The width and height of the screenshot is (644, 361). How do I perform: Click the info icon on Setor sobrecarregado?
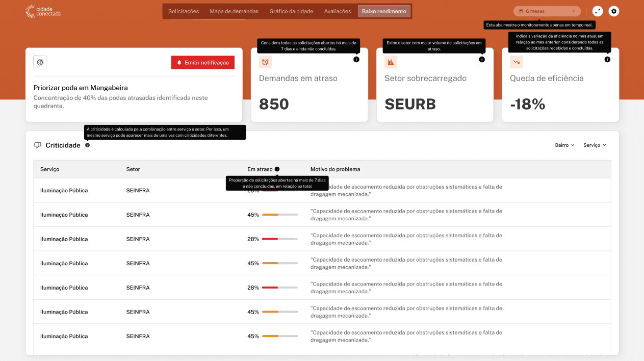[482, 60]
